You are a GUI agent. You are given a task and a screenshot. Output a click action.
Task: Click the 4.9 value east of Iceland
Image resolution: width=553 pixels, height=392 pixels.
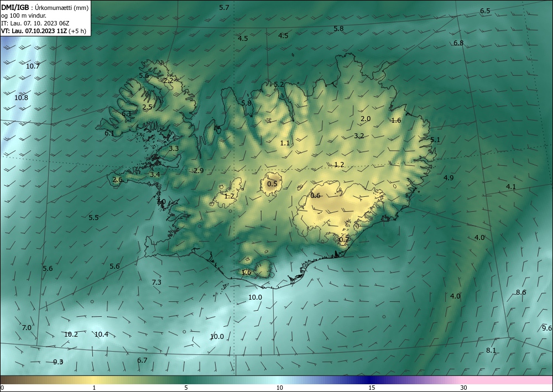[448, 177]
